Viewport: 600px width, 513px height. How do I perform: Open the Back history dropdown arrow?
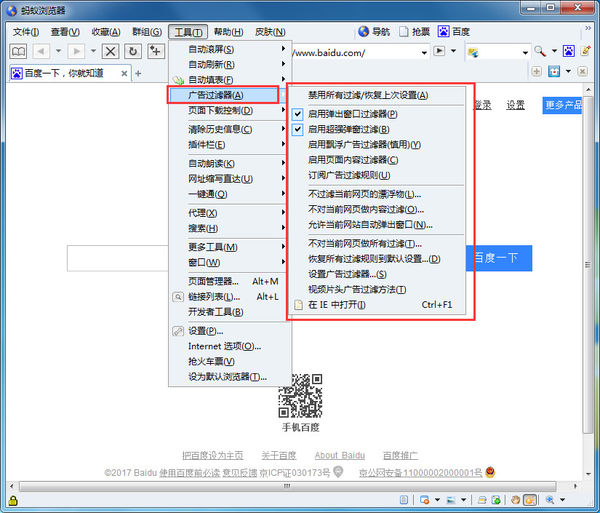(59, 50)
